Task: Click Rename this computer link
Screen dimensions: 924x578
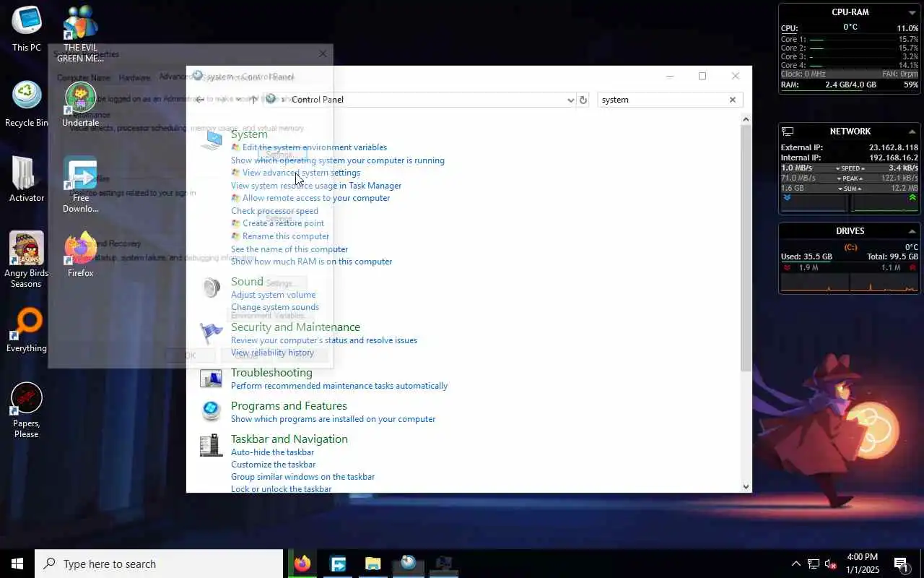Action: (286, 236)
